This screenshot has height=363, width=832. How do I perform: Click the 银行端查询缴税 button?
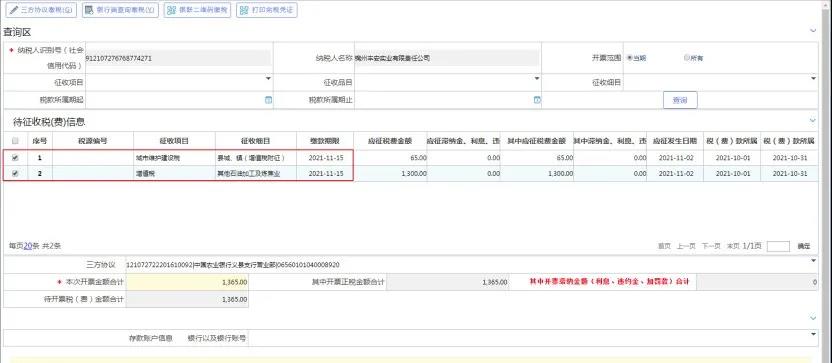(x=120, y=10)
